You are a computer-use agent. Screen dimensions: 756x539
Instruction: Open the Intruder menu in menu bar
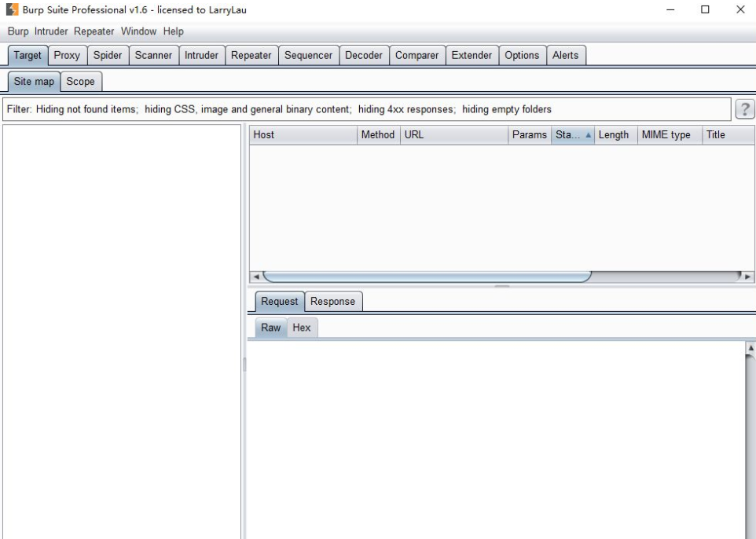pos(51,31)
